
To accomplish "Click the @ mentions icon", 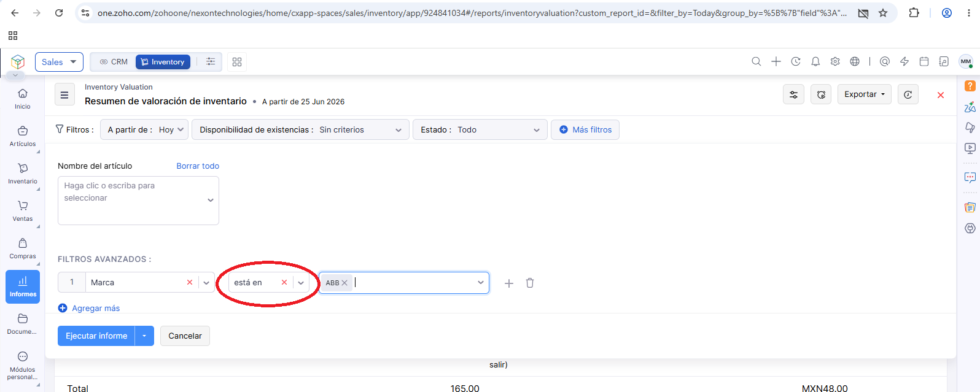I will [x=885, y=61].
